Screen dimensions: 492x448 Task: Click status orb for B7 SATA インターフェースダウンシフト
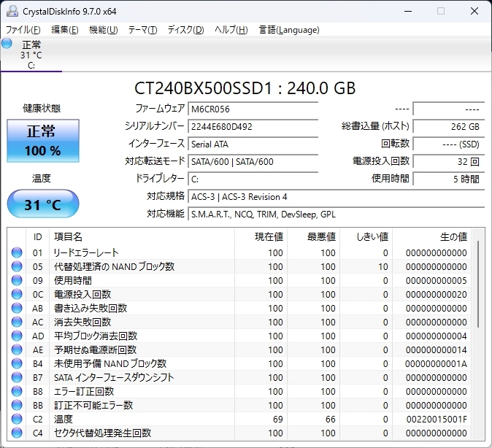[x=17, y=377]
